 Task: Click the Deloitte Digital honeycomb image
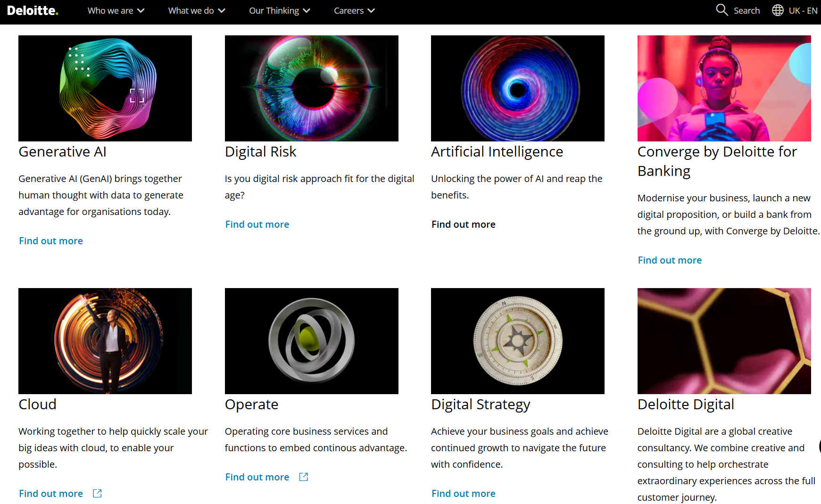tap(724, 341)
